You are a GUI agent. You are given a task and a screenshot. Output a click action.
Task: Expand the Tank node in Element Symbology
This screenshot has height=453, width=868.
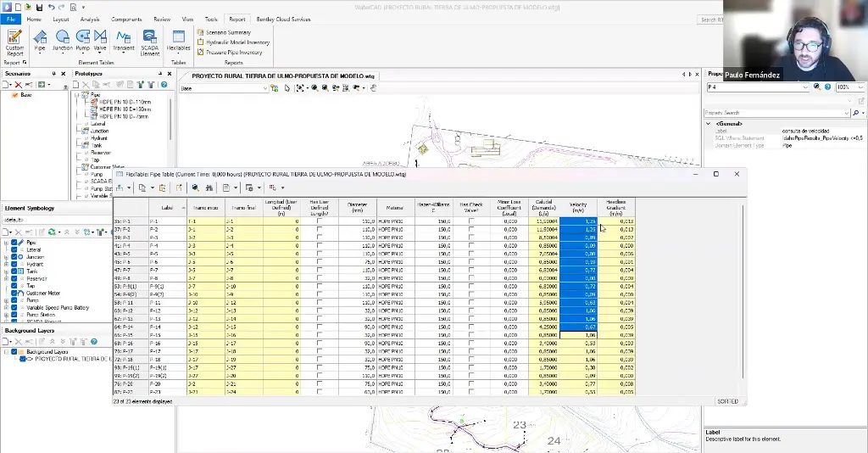point(6,271)
